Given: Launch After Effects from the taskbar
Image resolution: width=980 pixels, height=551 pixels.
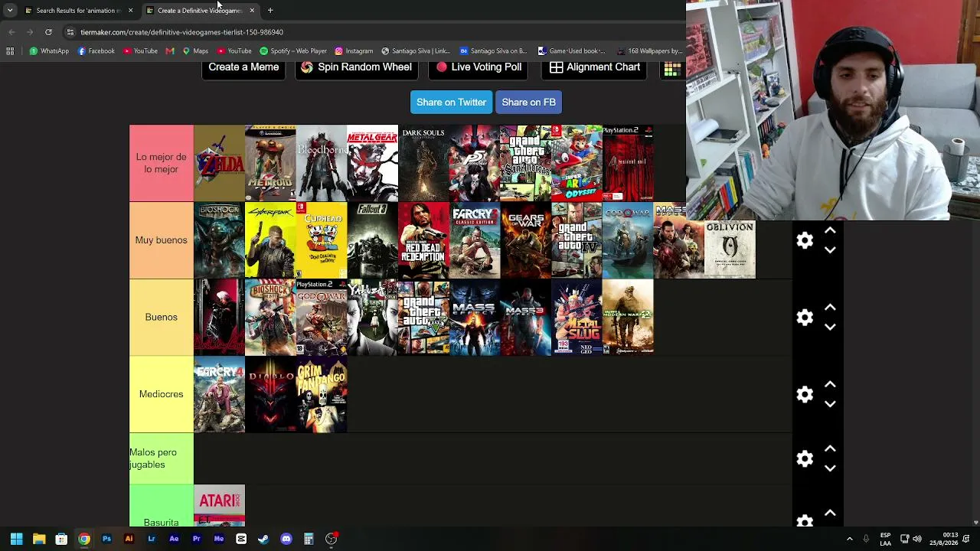Looking at the screenshot, I should point(174,539).
